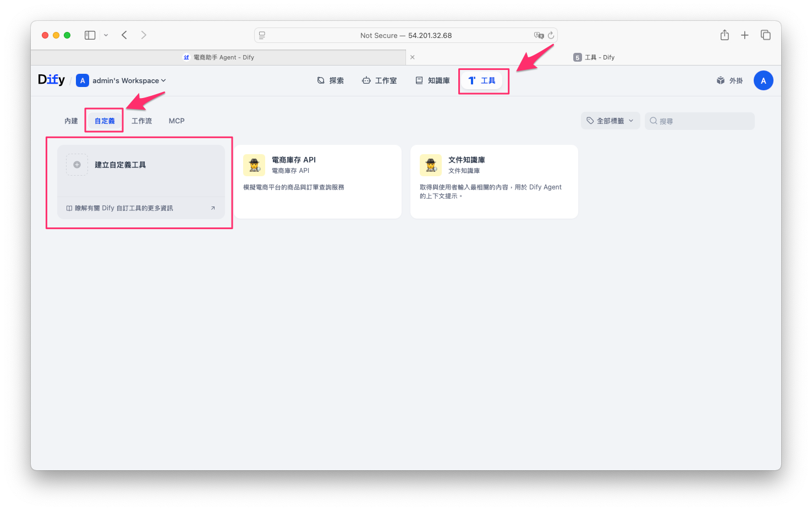This screenshot has width=812, height=511.
Task: Toggle the Safari sidebar
Action: (x=90, y=35)
